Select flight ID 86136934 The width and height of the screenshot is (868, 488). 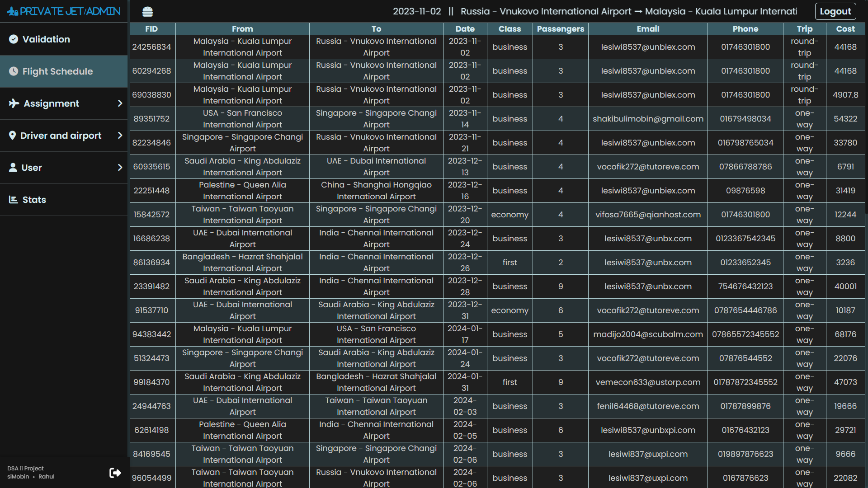[x=151, y=263]
